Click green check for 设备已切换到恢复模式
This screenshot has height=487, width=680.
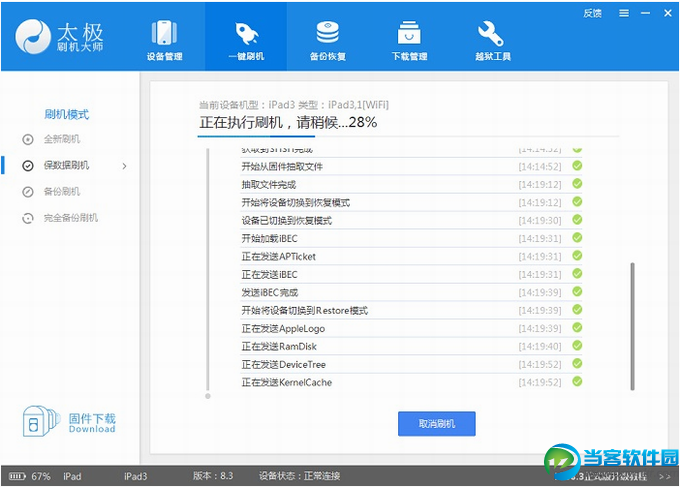pyautogui.click(x=577, y=220)
